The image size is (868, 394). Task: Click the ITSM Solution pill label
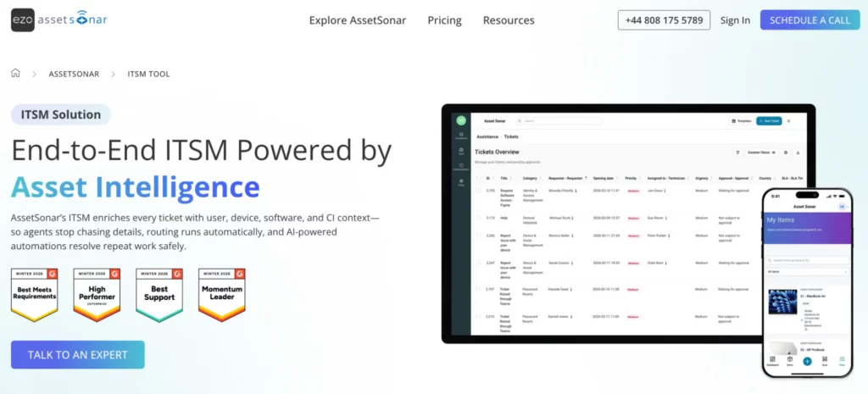(61, 114)
